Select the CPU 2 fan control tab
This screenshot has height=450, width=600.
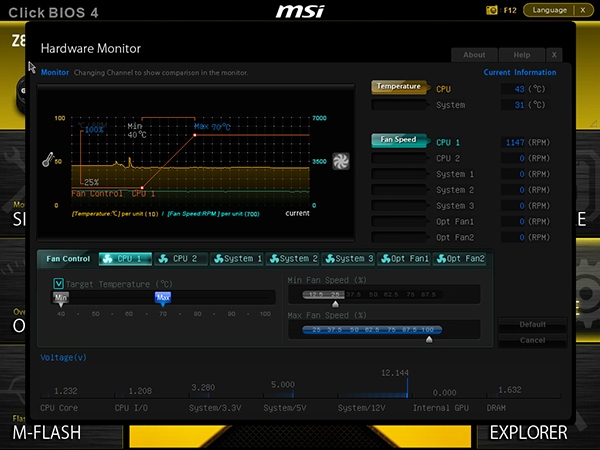pyautogui.click(x=181, y=259)
